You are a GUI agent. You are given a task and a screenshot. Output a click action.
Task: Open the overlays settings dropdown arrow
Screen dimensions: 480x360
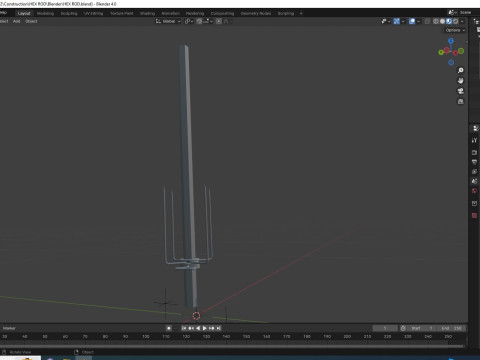(x=419, y=21)
